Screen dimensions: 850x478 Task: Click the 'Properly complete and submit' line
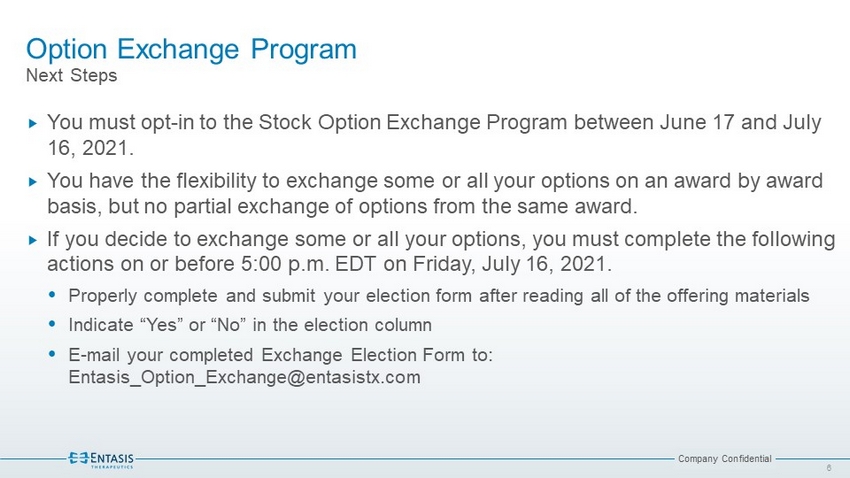(x=439, y=296)
